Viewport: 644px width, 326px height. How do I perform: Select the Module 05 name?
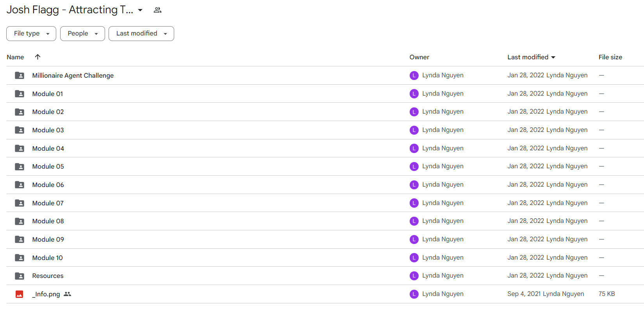point(48,167)
